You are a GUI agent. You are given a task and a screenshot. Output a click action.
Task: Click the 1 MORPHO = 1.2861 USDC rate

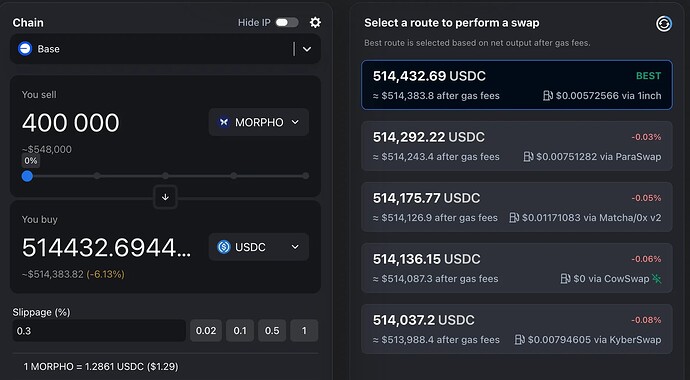click(x=101, y=366)
